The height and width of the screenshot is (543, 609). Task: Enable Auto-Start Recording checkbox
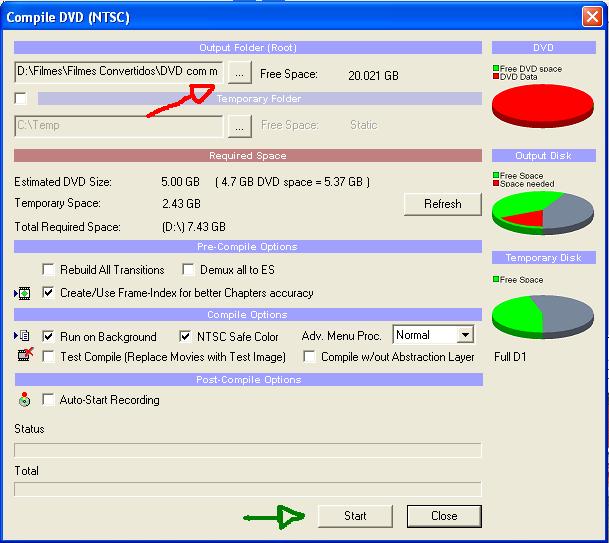click(48, 399)
